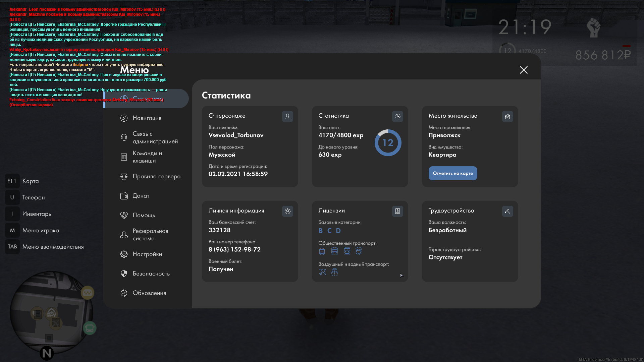Viewport: 644px width, 362px height.
Task: Select Правила сервера menu item
Action: 156,176
